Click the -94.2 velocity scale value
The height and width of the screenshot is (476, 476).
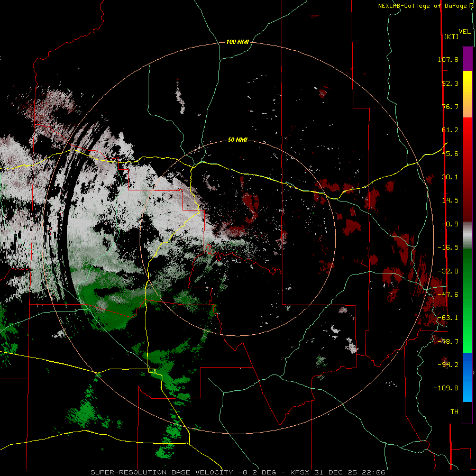click(448, 365)
